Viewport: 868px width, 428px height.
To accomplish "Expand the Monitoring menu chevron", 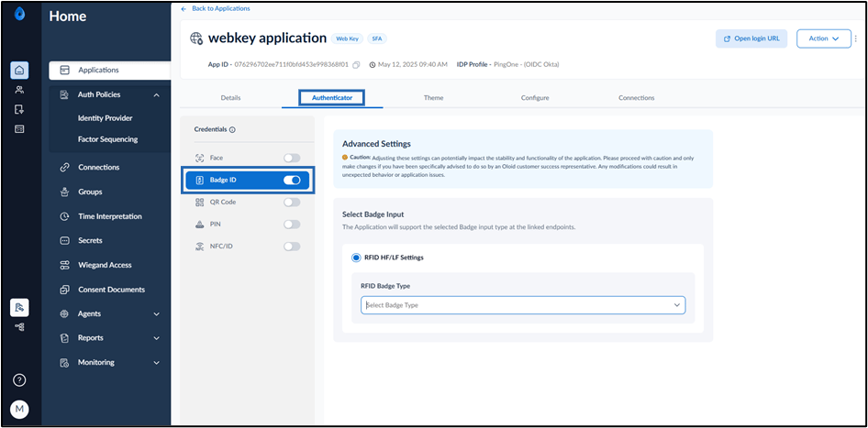I will (157, 363).
